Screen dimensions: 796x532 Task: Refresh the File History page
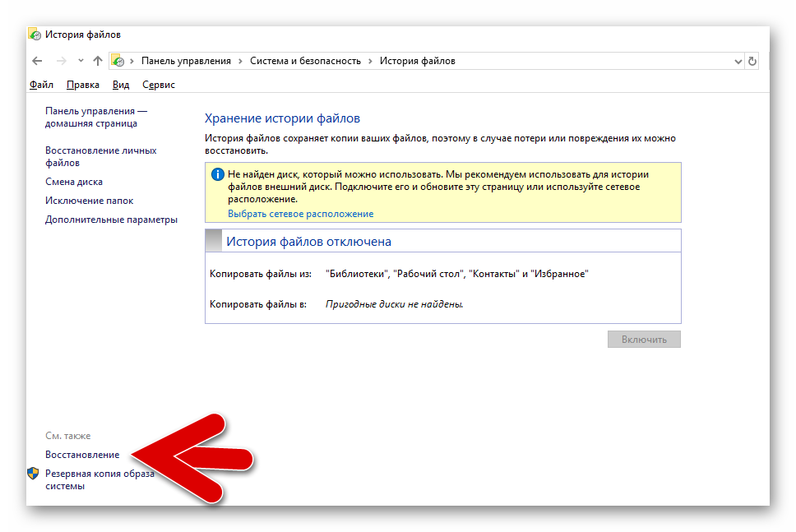click(752, 62)
